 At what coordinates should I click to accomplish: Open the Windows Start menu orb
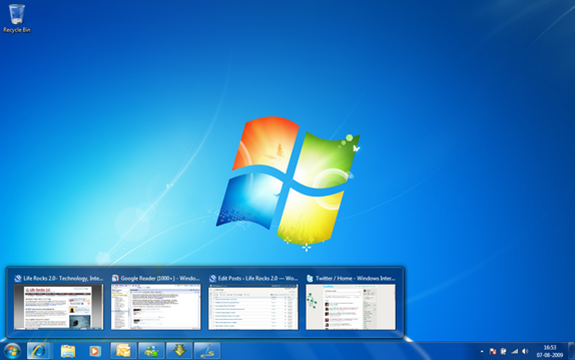point(12,351)
